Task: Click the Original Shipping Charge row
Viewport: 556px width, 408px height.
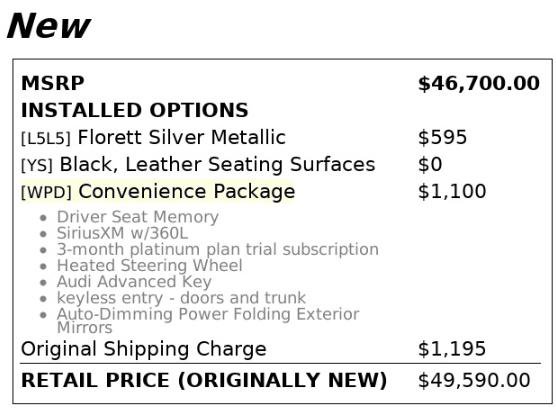Action: pos(281,349)
